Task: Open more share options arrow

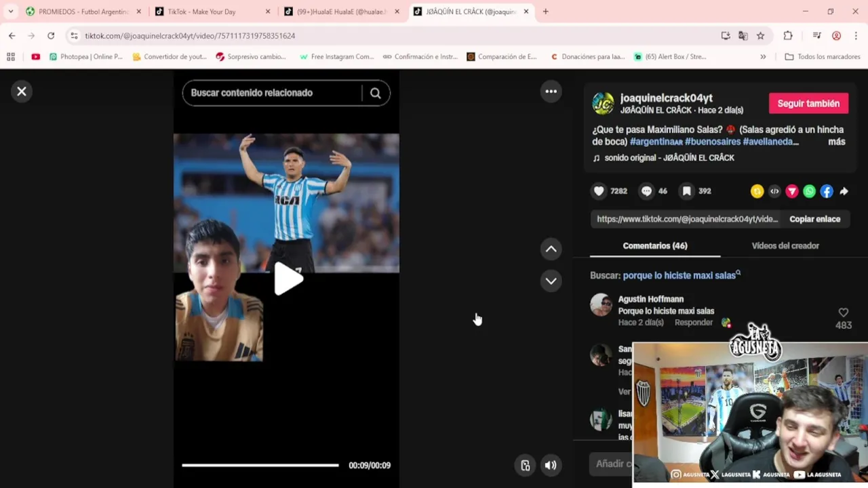Action: click(x=844, y=192)
